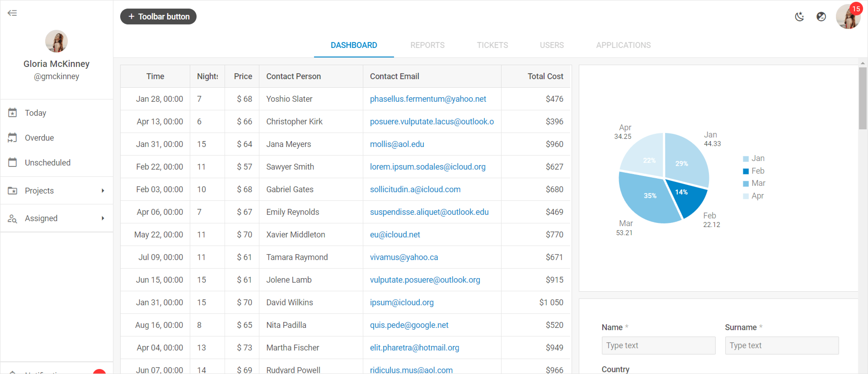Image resolution: width=868 pixels, height=374 pixels.
Task: Click the Unscheduled calendar icon
Action: click(12, 163)
